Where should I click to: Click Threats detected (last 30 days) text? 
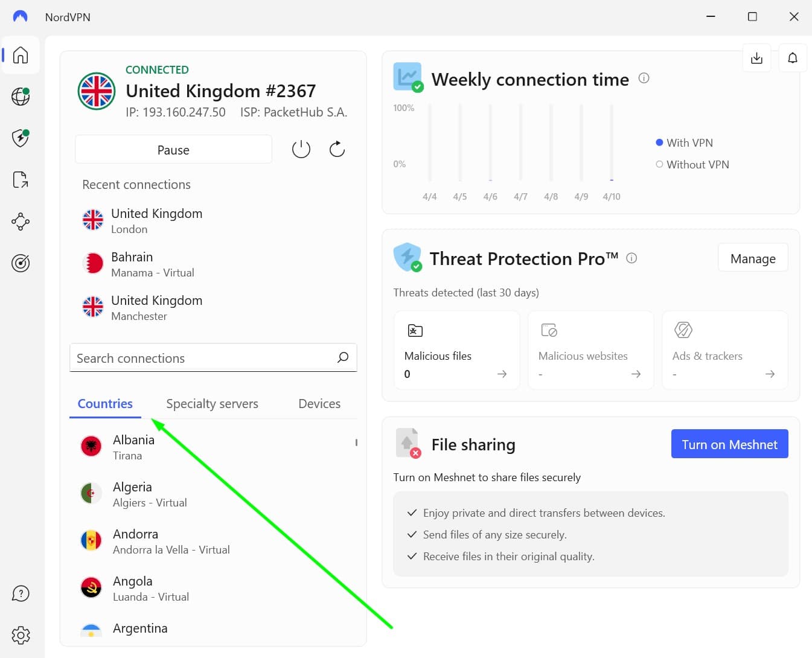(466, 292)
